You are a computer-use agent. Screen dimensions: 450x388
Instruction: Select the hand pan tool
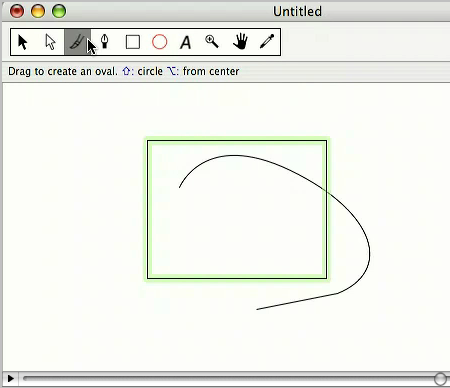[x=240, y=42]
